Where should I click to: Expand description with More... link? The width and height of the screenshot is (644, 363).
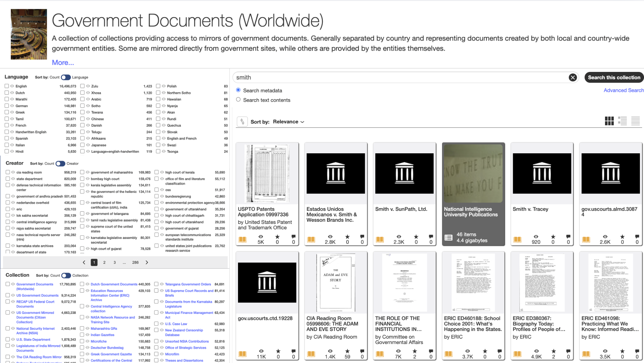coord(63,63)
